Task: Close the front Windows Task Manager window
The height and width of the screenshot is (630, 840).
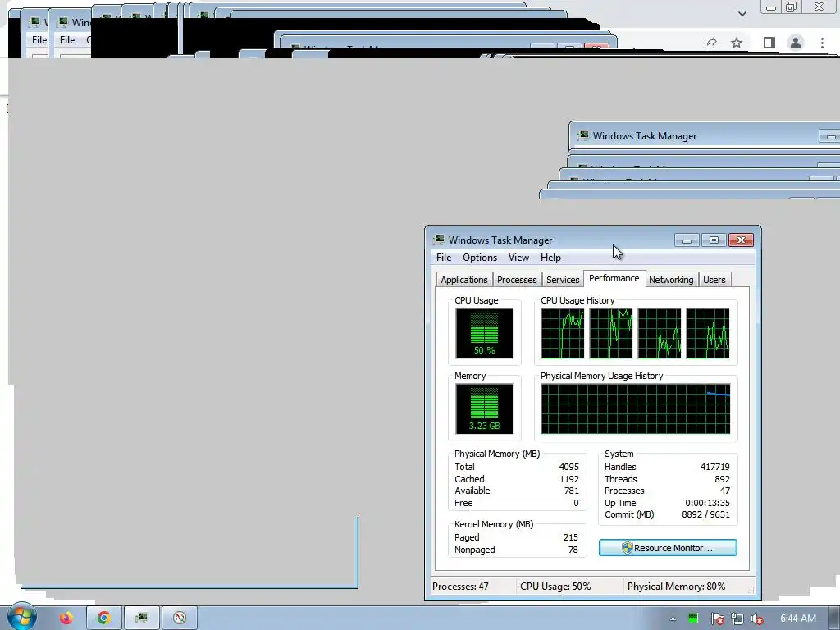Action: click(x=741, y=240)
